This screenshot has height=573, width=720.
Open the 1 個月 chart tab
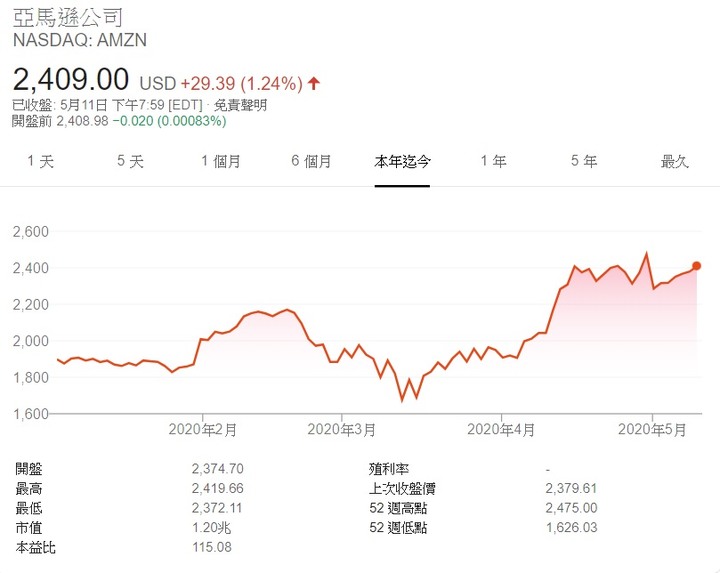tap(221, 162)
